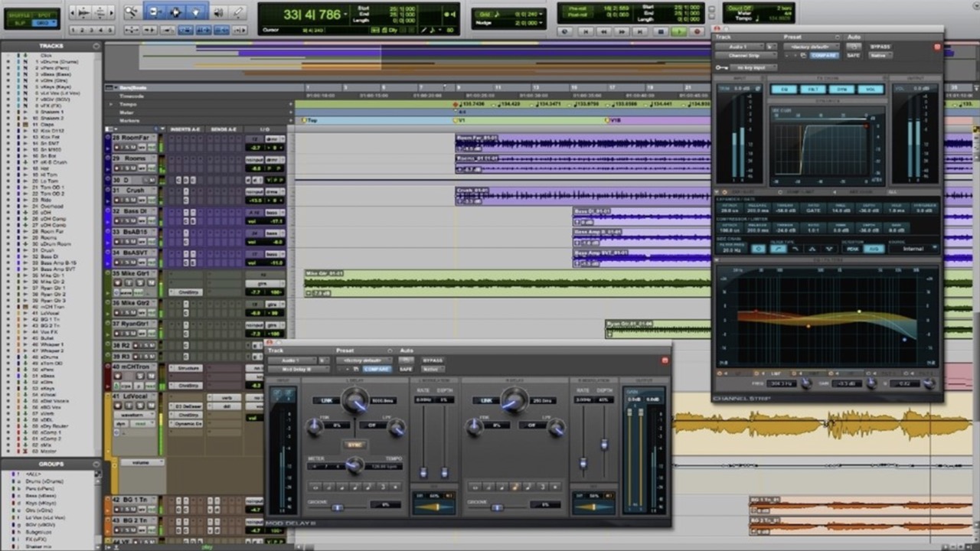This screenshot has width=980, height=551.
Task: Click COMPARE on the Mod Delay III plugin
Action: pos(377,368)
